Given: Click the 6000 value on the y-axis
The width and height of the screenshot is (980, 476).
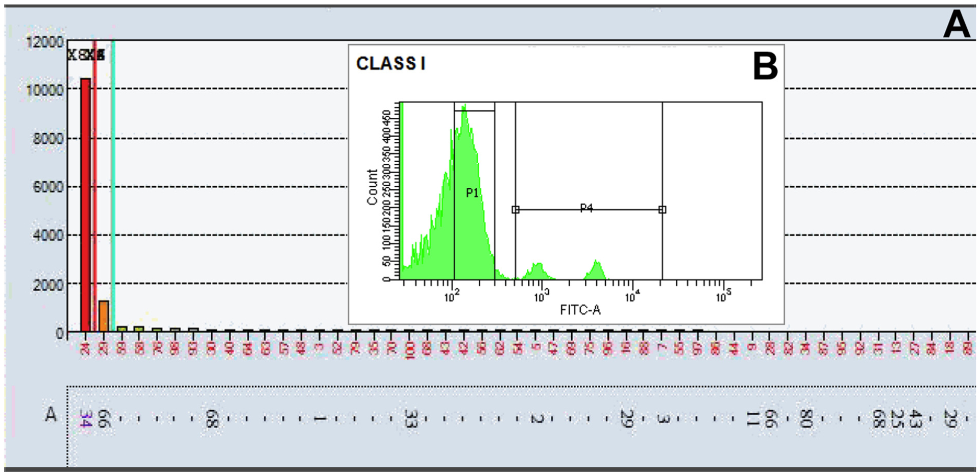Looking at the screenshot, I should 48,187.
